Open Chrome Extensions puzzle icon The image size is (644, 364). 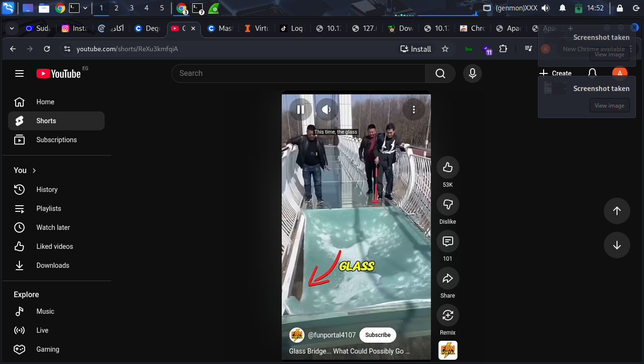pos(503,49)
